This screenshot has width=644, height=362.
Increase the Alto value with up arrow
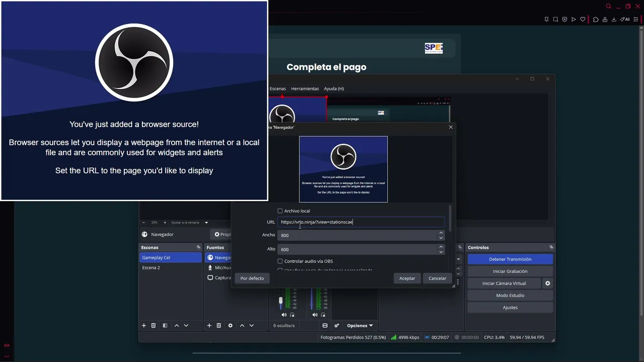click(x=441, y=247)
